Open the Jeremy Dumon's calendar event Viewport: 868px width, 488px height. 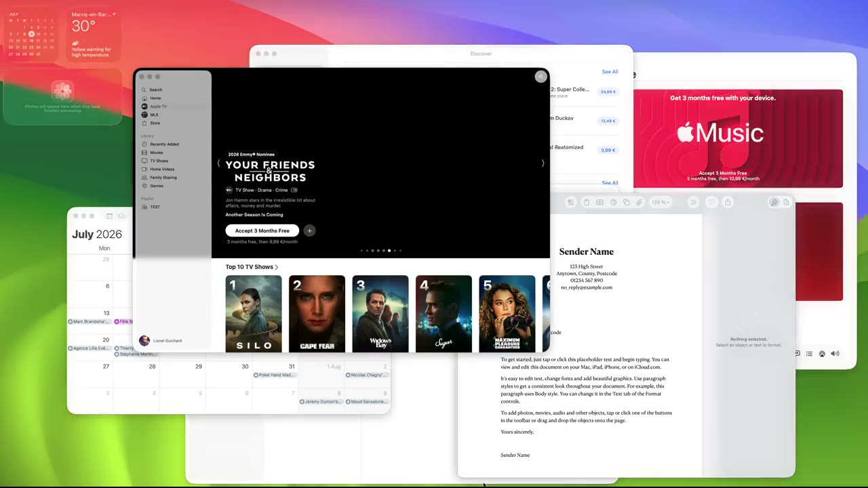coord(321,402)
